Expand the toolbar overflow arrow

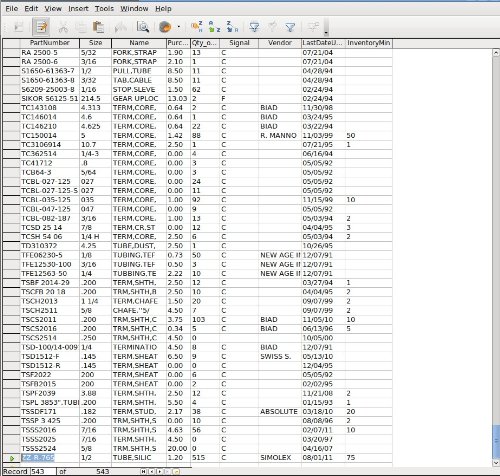(326, 27)
